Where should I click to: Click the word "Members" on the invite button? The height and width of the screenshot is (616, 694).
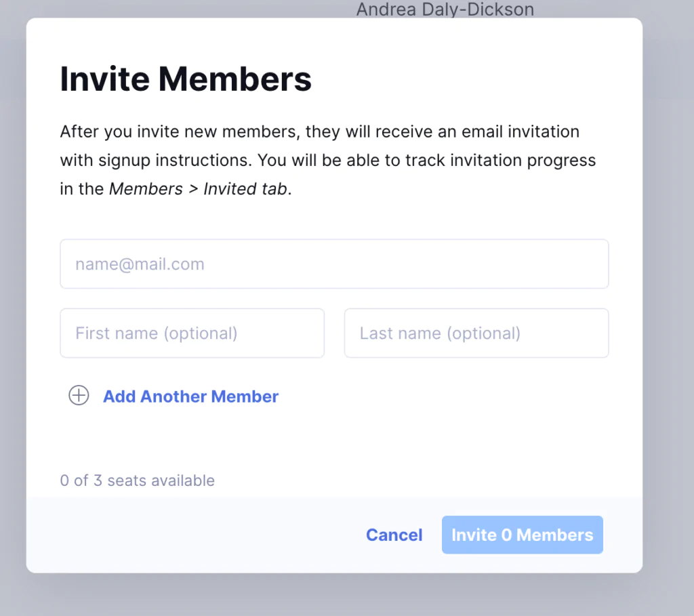click(x=554, y=535)
